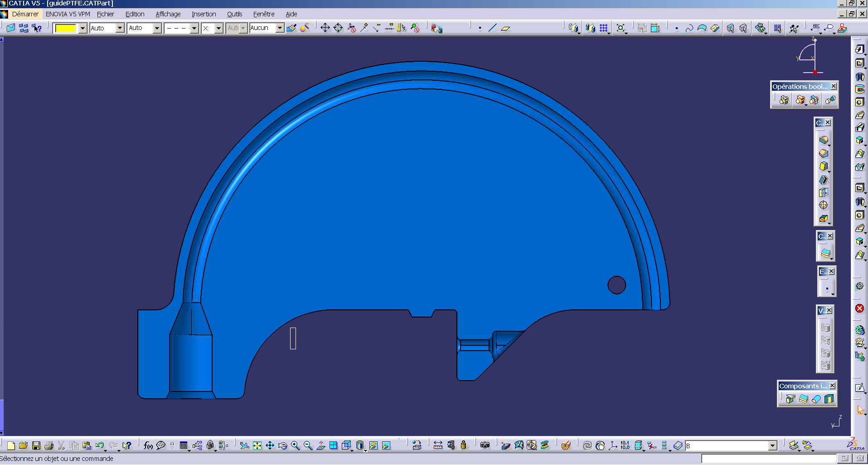Open the fill color dropdown arrow
Screen dimensions: 868x465
pyautogui.click(x=82, y=28)
